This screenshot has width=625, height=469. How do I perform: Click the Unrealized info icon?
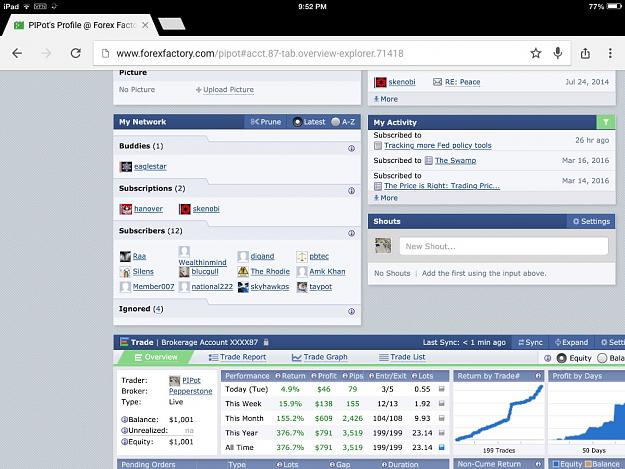(x=124, y=431)
